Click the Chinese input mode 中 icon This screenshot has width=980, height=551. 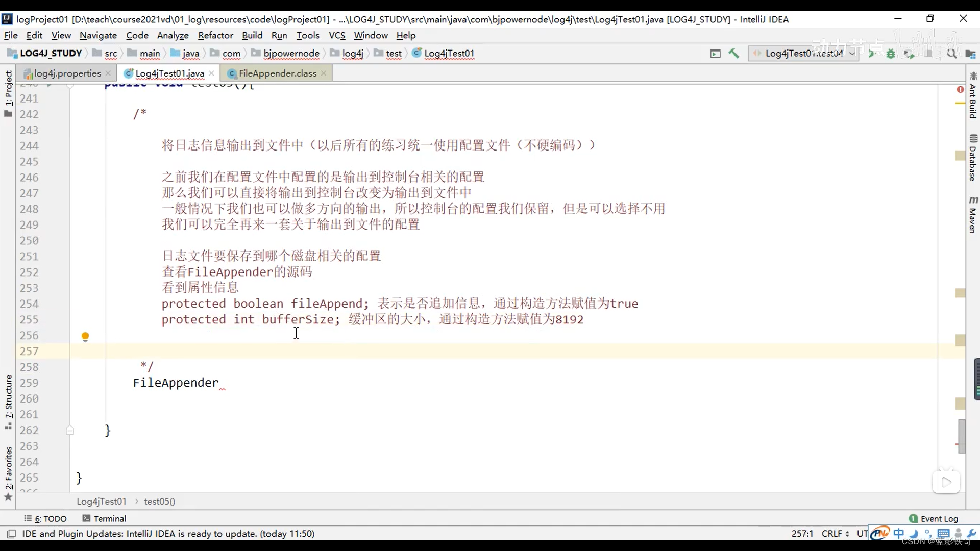pos(899,533)
